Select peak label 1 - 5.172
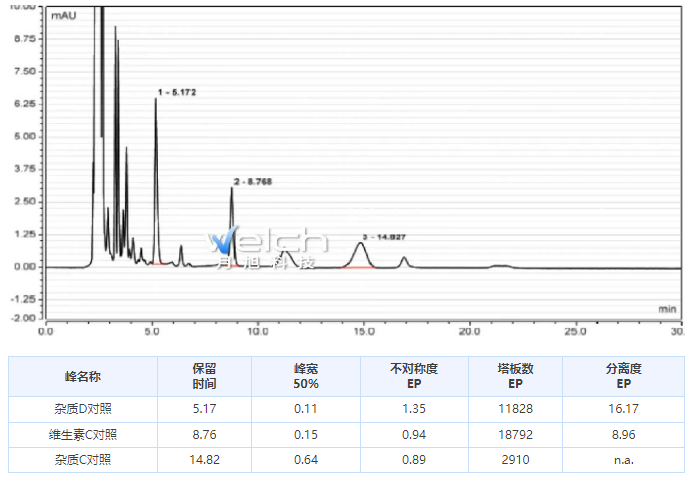 177,92
